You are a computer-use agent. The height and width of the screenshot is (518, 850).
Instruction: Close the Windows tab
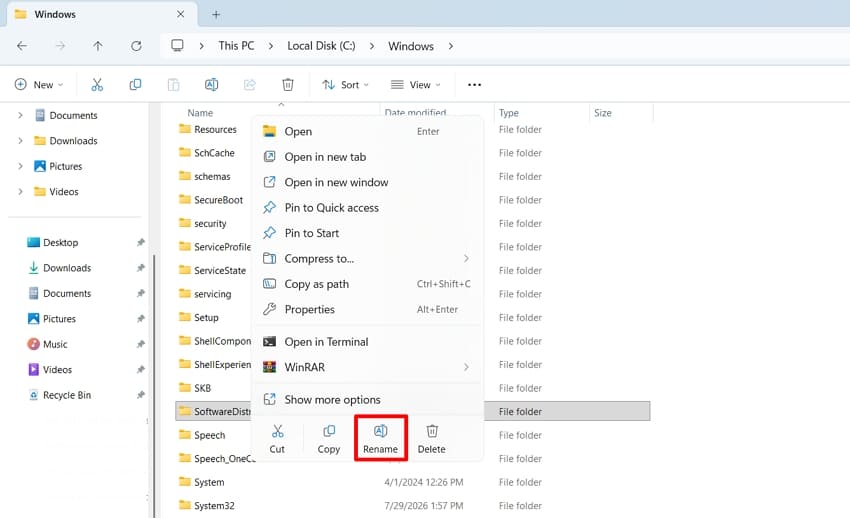[x=181, y=14]
